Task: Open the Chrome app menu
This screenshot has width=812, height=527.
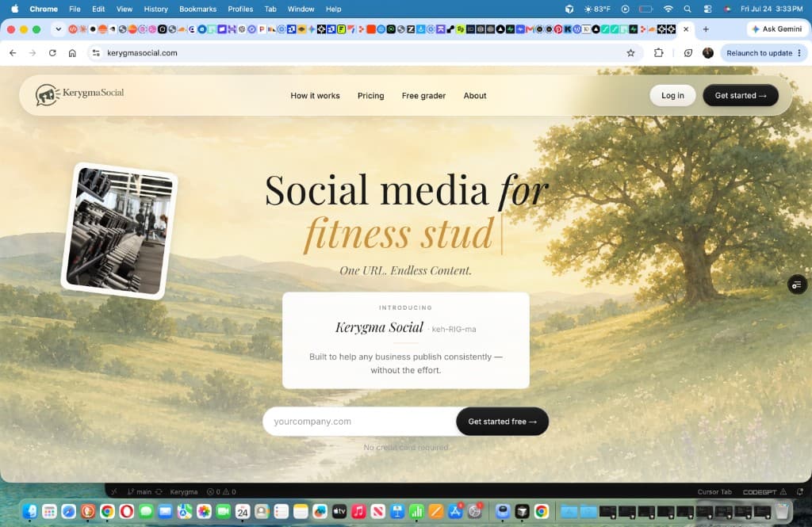Action: tap(44, 9)
